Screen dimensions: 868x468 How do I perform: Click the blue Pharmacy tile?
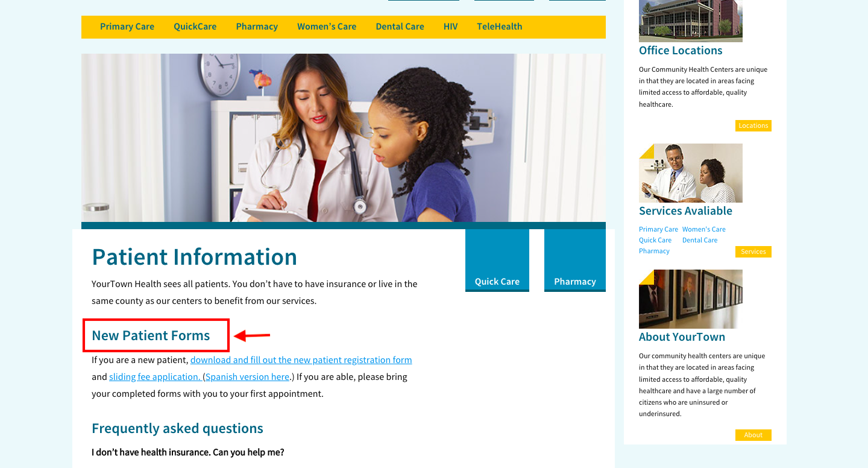pyautogui.click(x=575, y=261)
